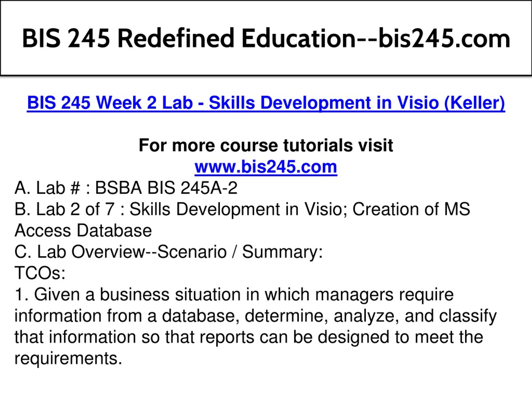Click the 'A. Lab # : BSBA BIS 245A-2' line

(x=126, y=188)
